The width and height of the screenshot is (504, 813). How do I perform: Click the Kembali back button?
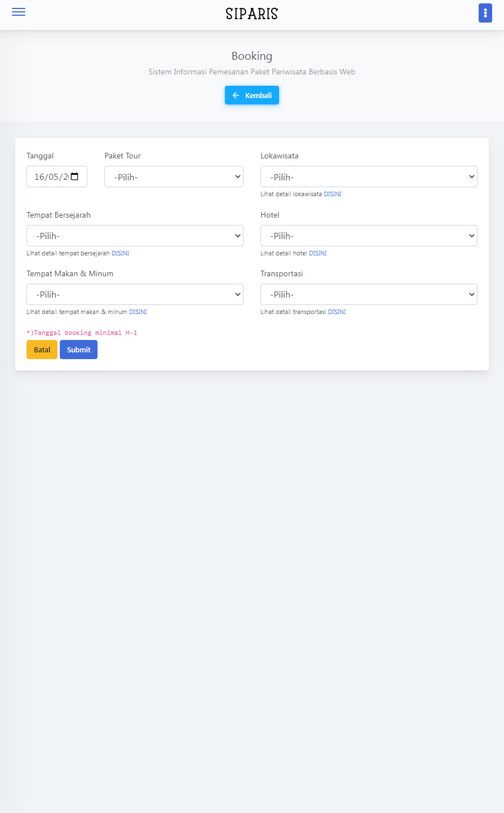(251, 95)
